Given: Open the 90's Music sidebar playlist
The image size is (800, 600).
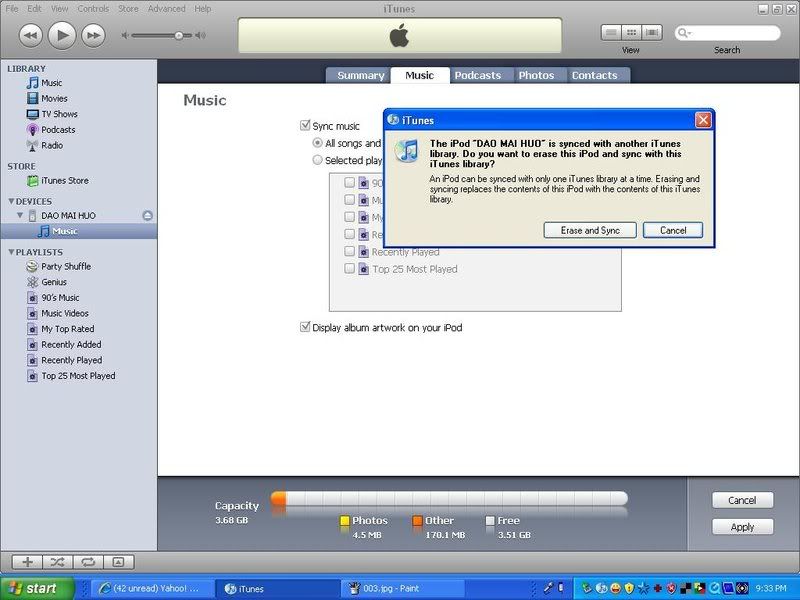Looking at the screenshot, I should (x=60, y=297).
